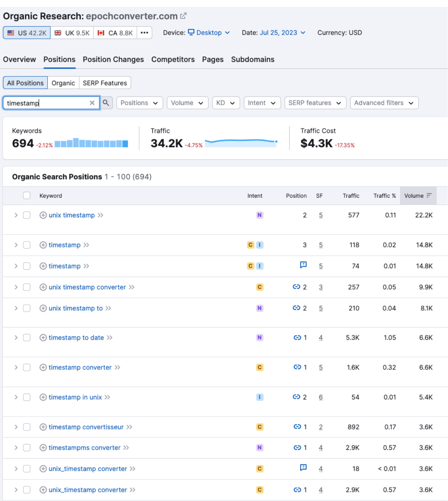448x501 pixels.
Task: Click the Traffic column header
Action: click(351, 196)
